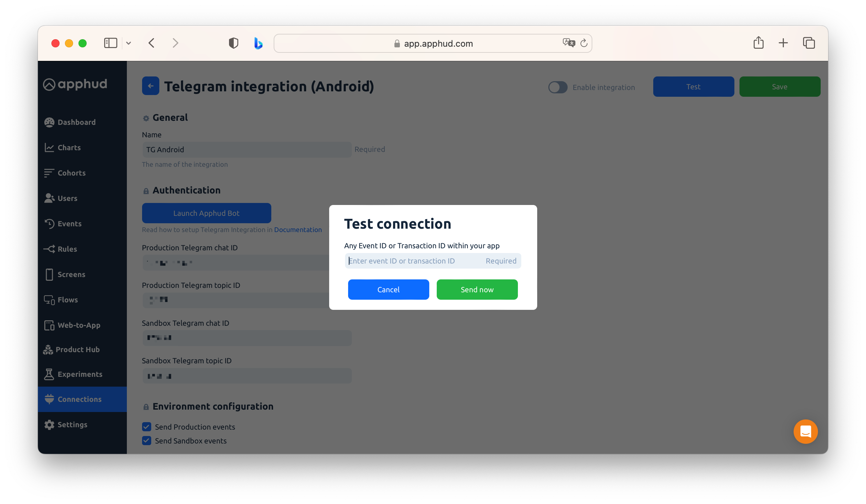
Task: Click the Dashboard palette icon
Action: [49, 122]
